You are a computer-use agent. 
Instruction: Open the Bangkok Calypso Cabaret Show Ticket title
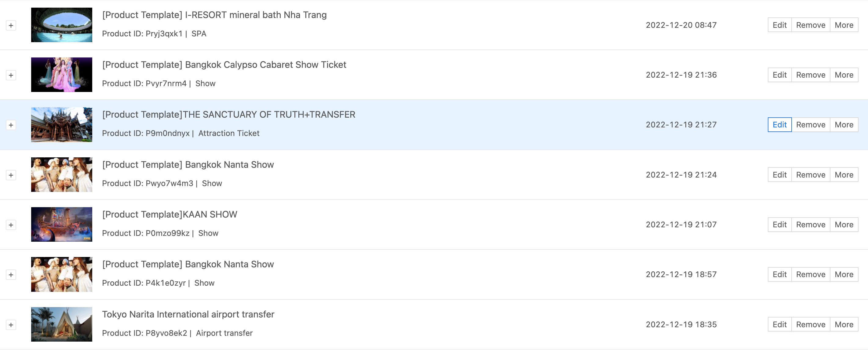tap(224, 65)
